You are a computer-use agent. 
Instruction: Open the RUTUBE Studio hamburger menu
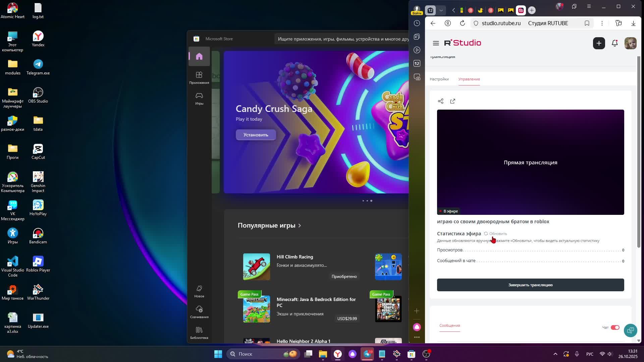pyautogui.click(x=436, y=43)
